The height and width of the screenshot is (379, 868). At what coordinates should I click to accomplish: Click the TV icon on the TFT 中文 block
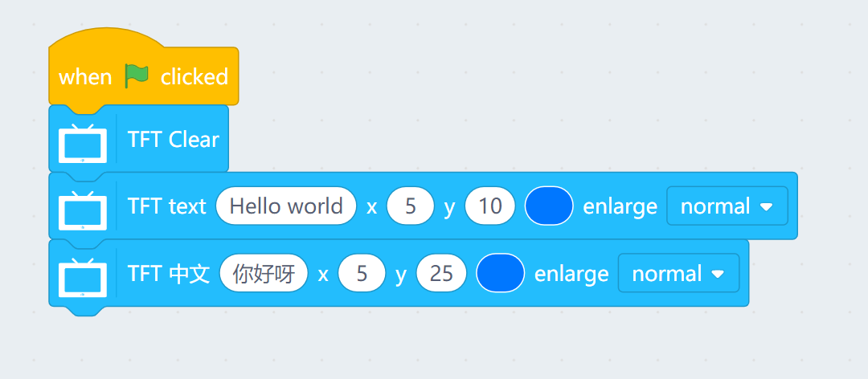coord(83,276)
